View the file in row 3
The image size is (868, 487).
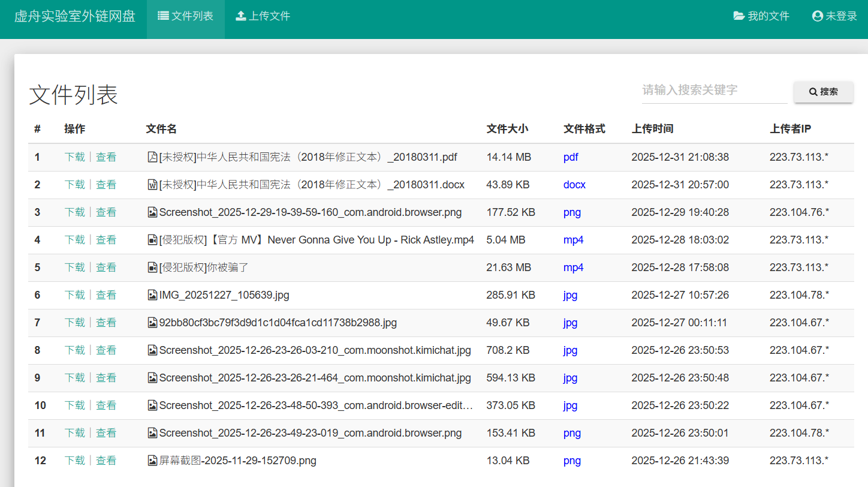pos(106,212)
